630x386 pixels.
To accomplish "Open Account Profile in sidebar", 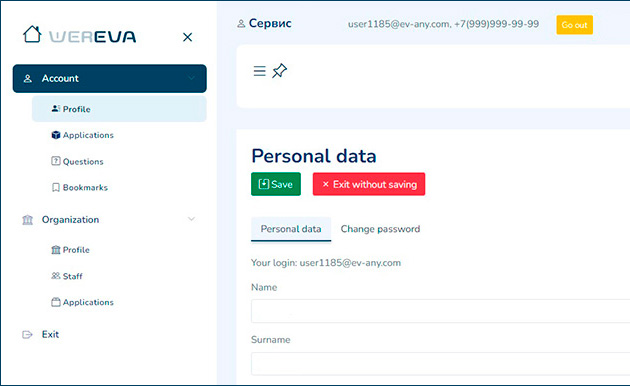I will tap(119, 109).
